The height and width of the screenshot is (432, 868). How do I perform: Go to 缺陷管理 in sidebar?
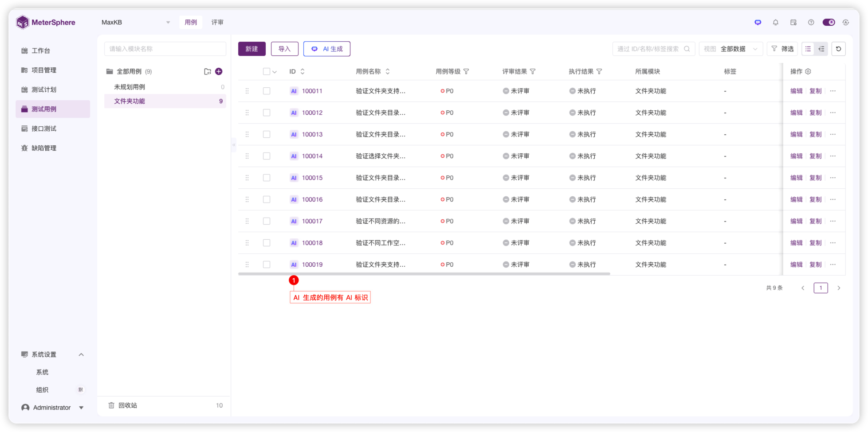coord(53,148)
